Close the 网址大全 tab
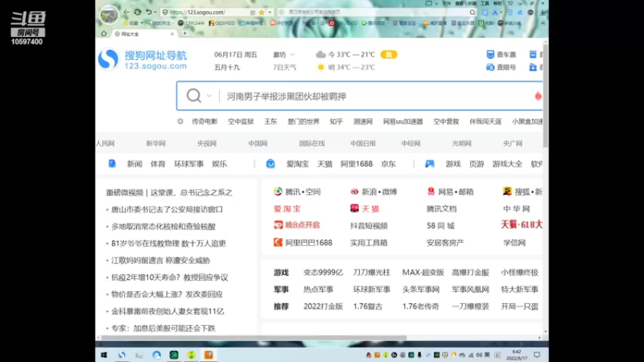The height and width of the screenshot is (362, 644). pyautogui.click(x=172, y=34)
